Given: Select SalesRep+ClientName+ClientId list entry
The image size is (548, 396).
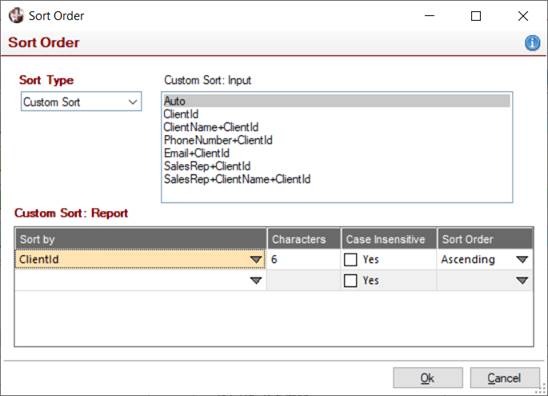Looking at the screenshot, I should 237,179.
